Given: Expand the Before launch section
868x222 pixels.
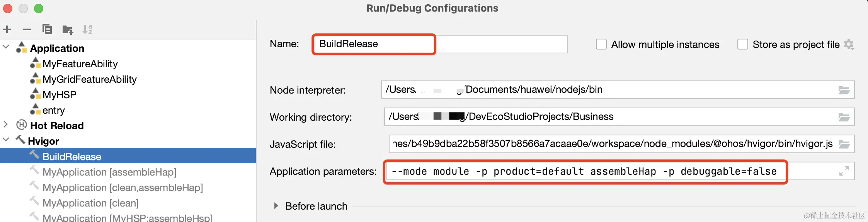Looking at the screenshot, I should [x=276, y=206].
